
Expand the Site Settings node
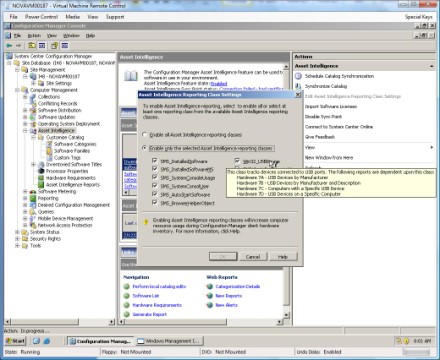(33, 83)
